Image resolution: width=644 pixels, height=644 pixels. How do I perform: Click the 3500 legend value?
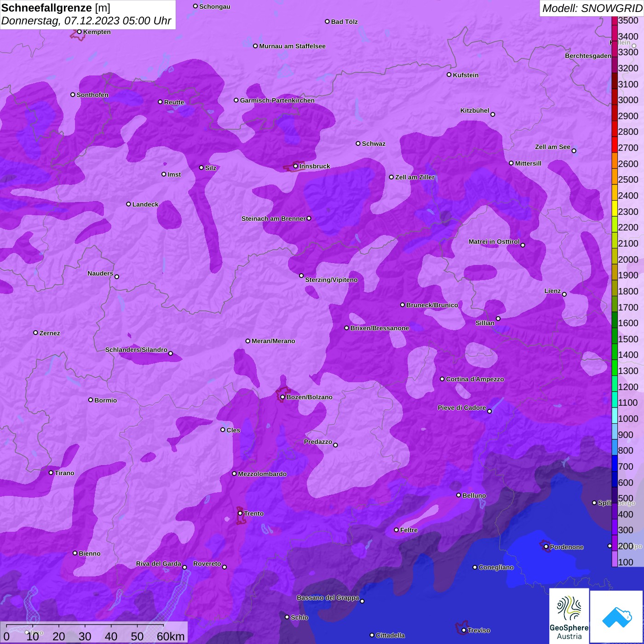click(628, 20)
